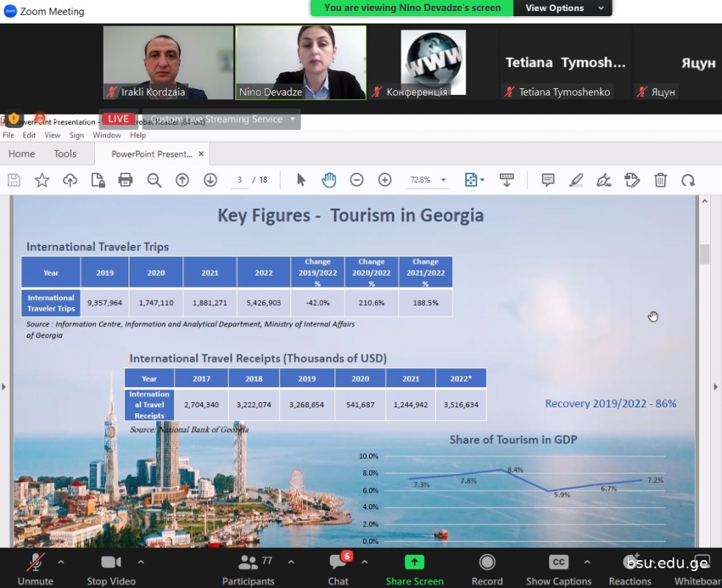The width and height of the screenshot is (722, 588).
Task: Toggle Stop Video camera button
Action: pos(111,568)
